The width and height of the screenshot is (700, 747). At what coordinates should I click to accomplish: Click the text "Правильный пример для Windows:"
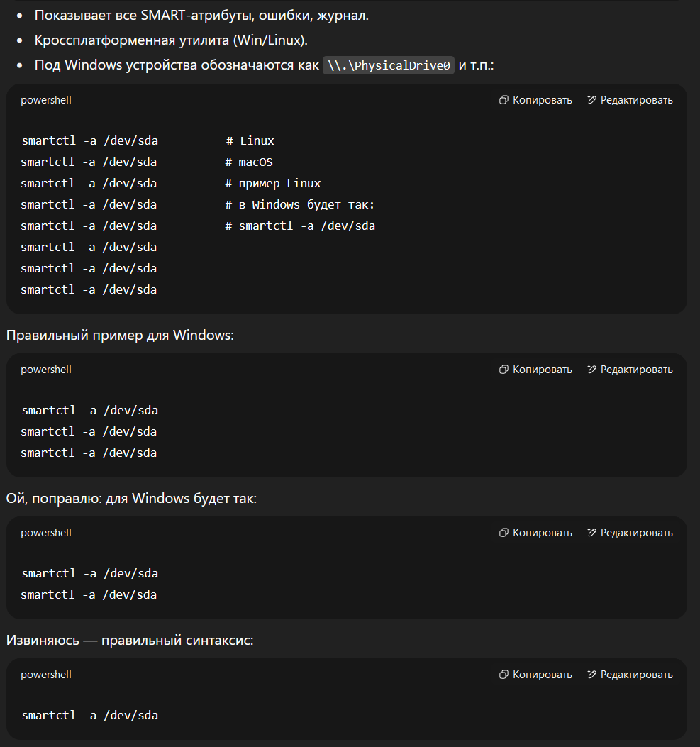pyautogui.click(x=120, y=336)
